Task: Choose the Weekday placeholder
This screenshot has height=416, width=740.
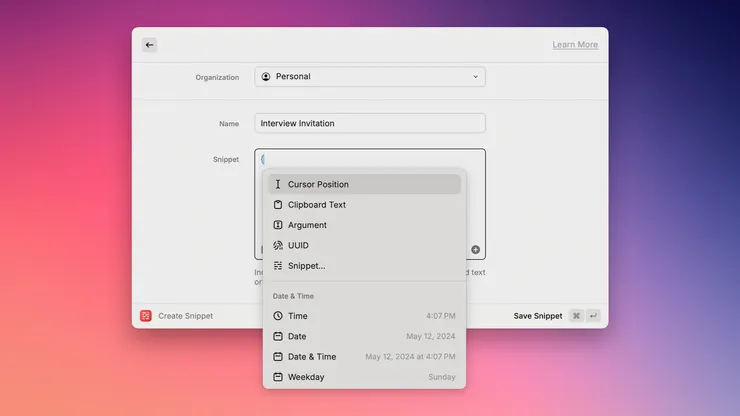Action: tap(364, 377)
